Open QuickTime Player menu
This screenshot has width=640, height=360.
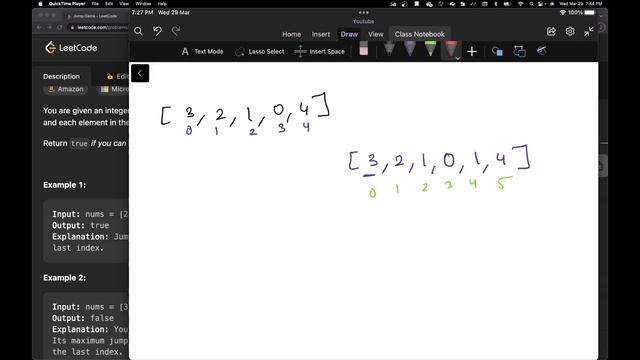point(67,4)
